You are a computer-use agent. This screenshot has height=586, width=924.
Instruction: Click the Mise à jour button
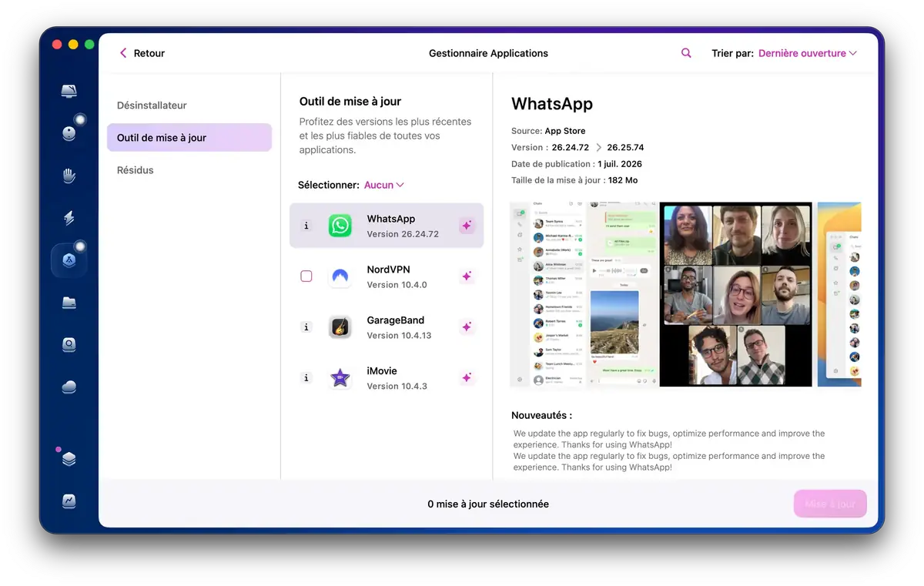(x=830, y=504)
